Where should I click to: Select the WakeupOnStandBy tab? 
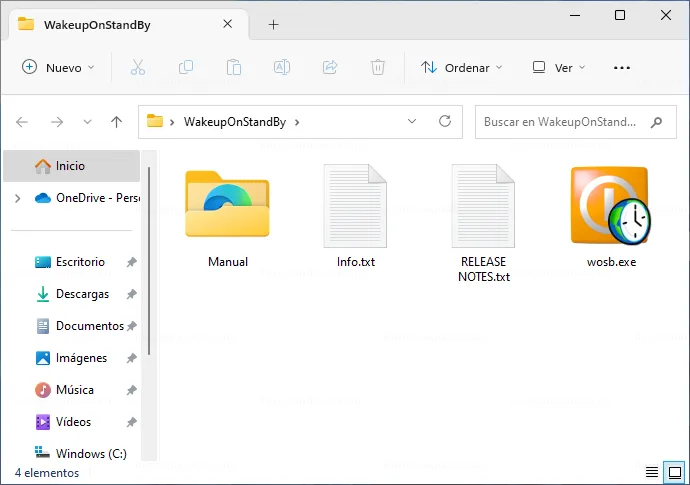pos(128,24)
